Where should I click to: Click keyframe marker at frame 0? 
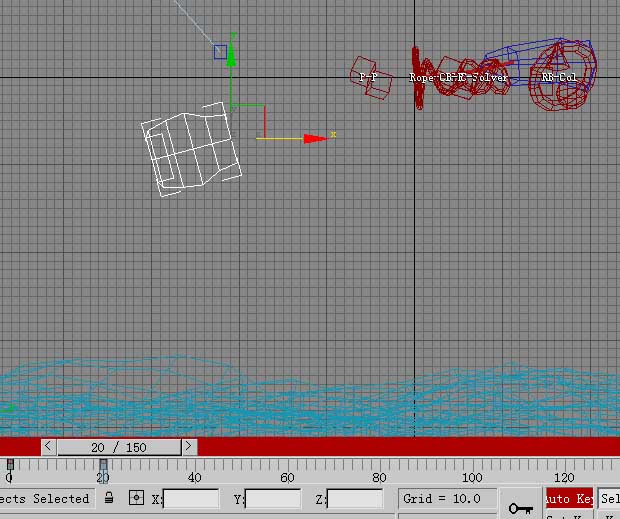click(x=10, y=464)
